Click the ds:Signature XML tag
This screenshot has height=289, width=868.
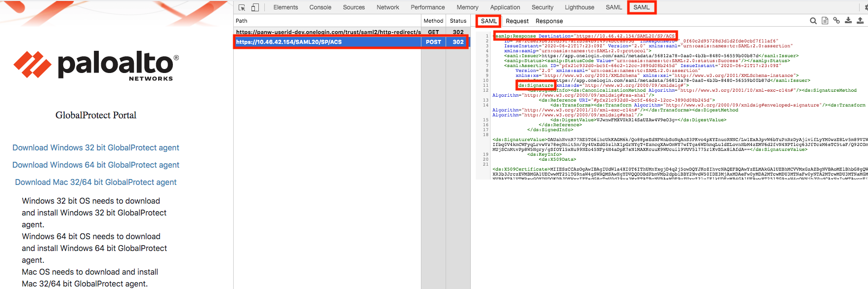pyautogui.click(x=536, y=85)
